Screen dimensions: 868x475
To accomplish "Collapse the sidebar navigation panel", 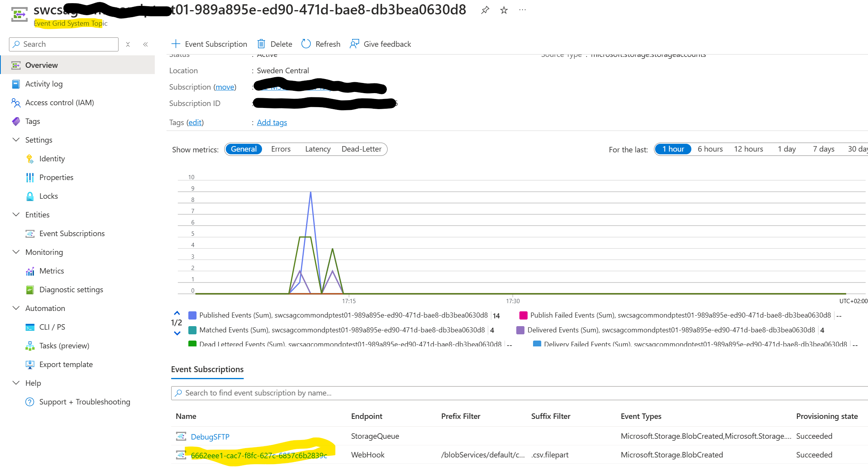I will pyautogui.click(x=145, y=44).
